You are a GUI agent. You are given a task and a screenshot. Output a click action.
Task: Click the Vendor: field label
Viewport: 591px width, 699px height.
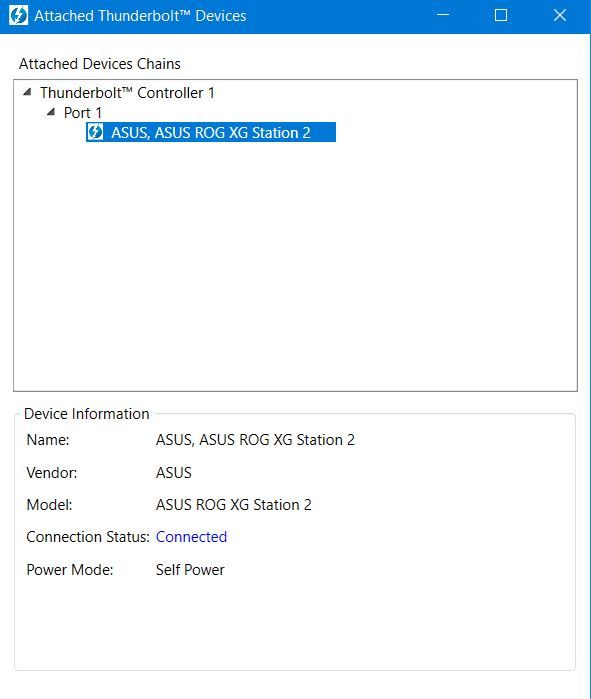click(x=52, y=473)
